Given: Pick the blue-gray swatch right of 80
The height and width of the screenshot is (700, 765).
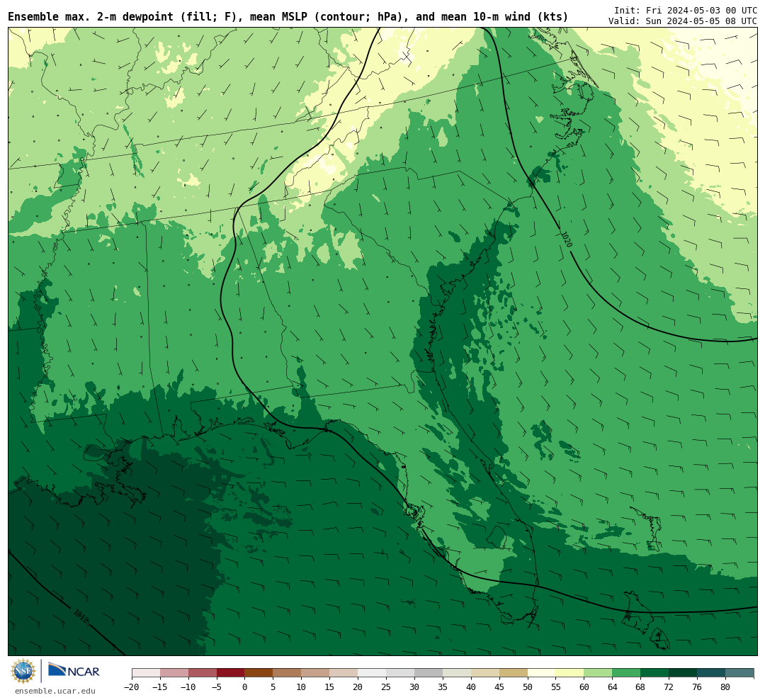Looking at the screenshot, I should tap(740, 673).
